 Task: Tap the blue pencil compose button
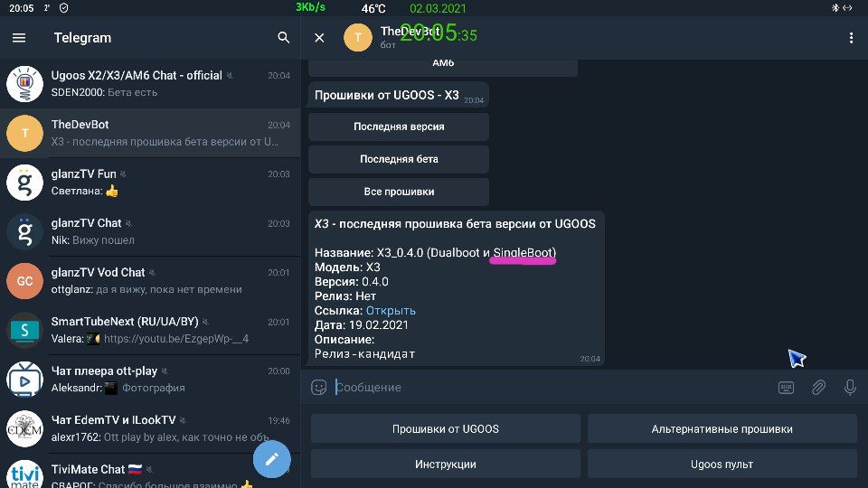click(x=272, y=459)
